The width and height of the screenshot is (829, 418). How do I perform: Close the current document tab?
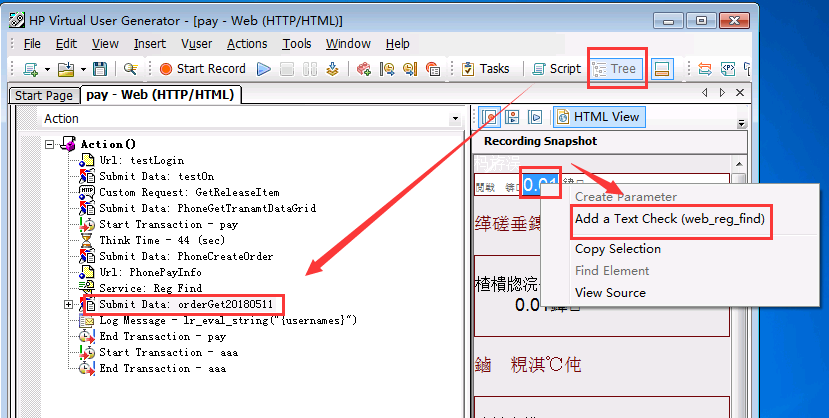[x=740, y=92]
